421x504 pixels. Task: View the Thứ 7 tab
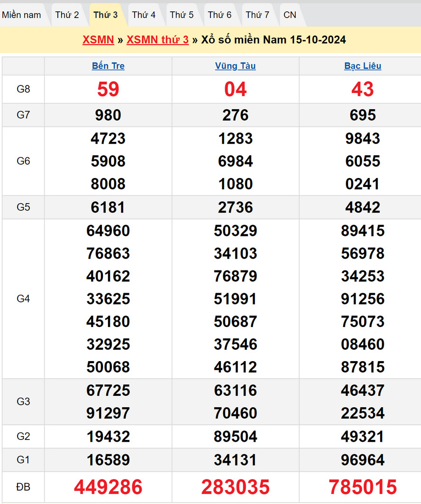257,15
